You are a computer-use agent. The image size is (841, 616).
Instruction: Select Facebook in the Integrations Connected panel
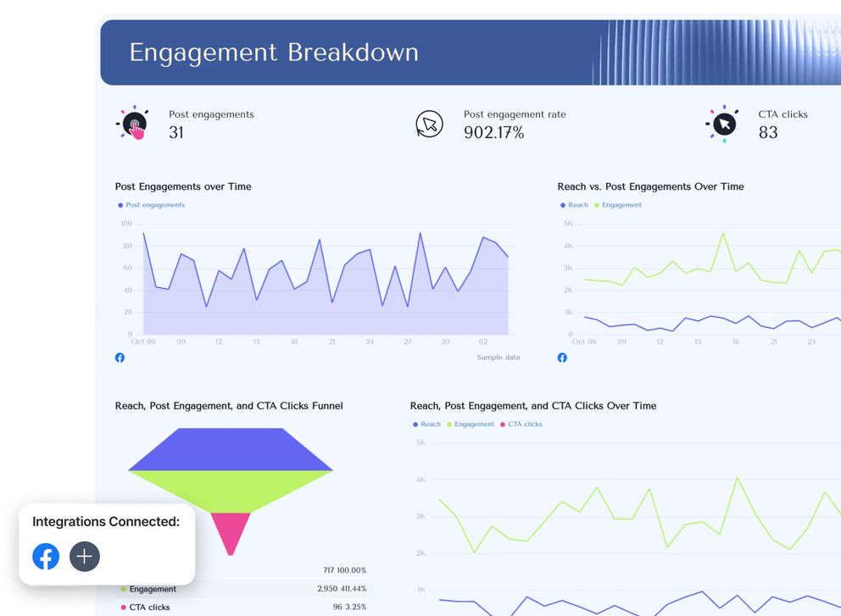[x=45, y=557]
